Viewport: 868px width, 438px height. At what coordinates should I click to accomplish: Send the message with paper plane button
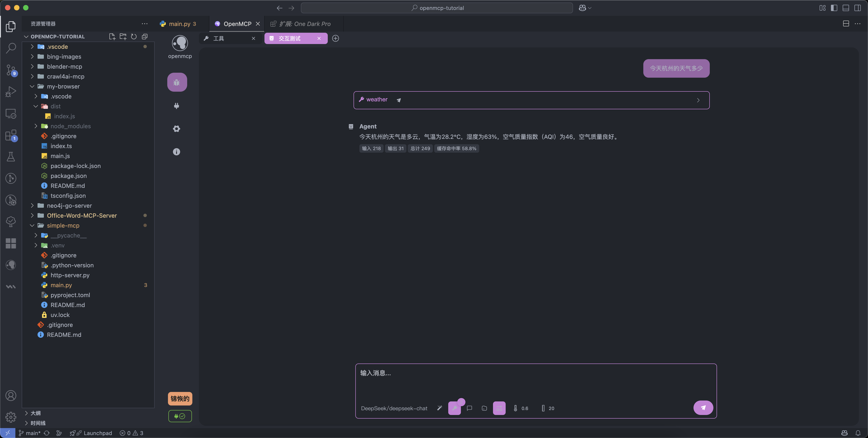tap(703, 407)
